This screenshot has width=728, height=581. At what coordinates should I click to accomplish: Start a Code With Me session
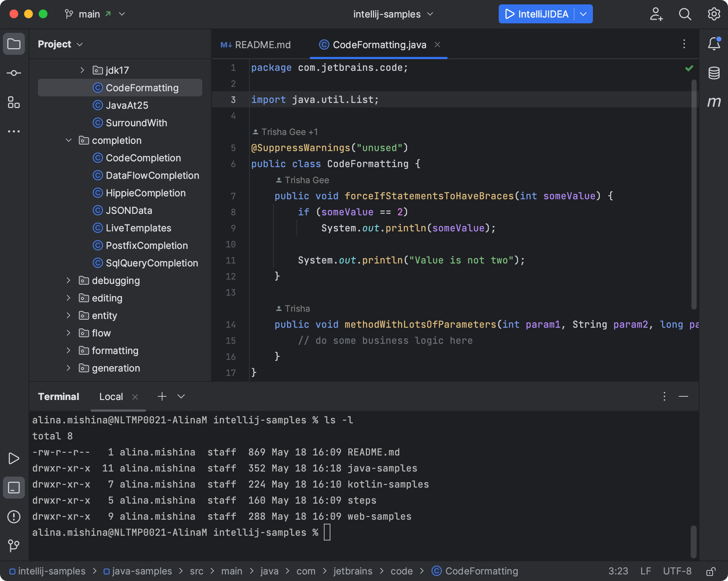656,14
